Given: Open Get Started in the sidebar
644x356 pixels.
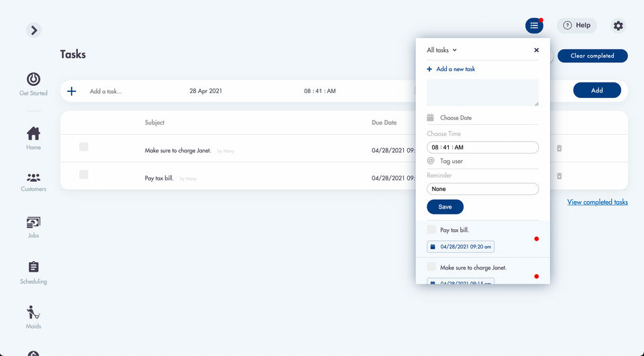Looking at the screenshot, I should click(x=34, y=84).
